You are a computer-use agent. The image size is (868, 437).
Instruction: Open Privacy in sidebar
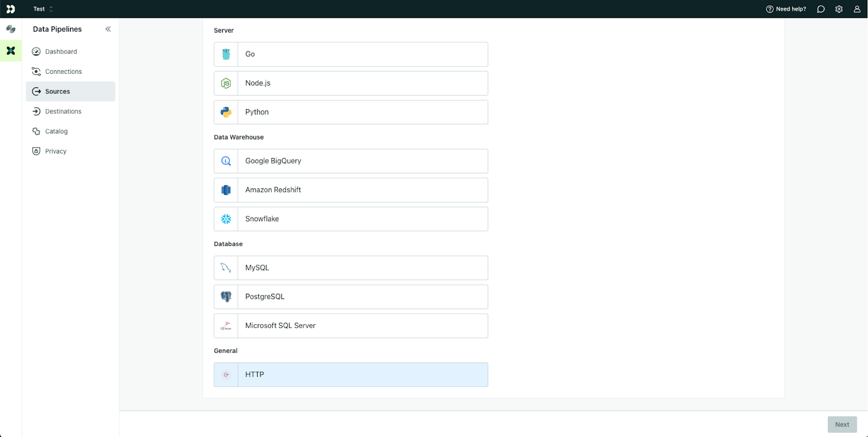[x=71, y=151]
